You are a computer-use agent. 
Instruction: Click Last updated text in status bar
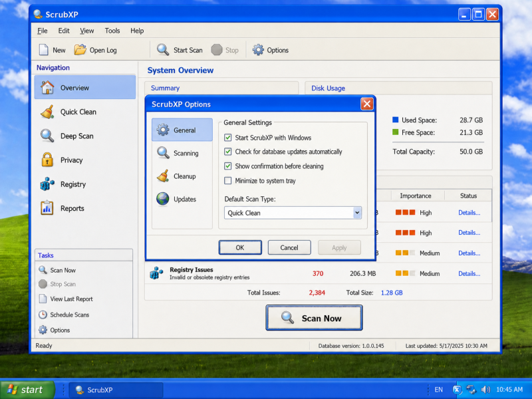pyautogui.click(x=446, y=346)
